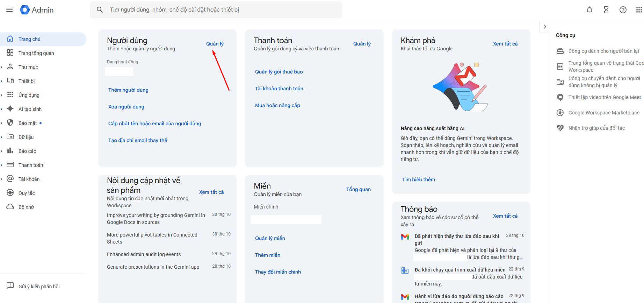
Task: Open the Help question mark icon
Action: [x=623, y=10]
